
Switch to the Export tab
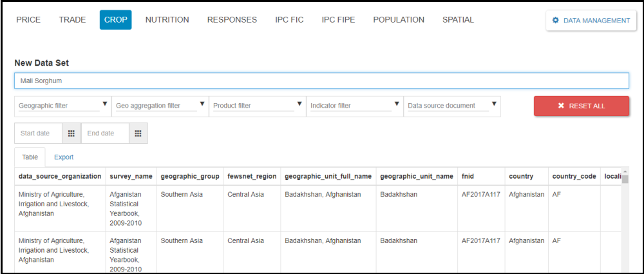[x=64, y=157]
